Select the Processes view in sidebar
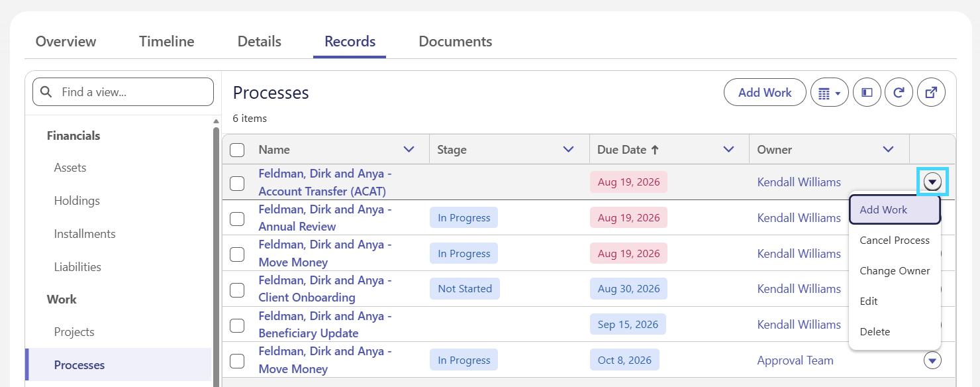The height and width of the screenshot is (387, 980). tap(118, 365)
